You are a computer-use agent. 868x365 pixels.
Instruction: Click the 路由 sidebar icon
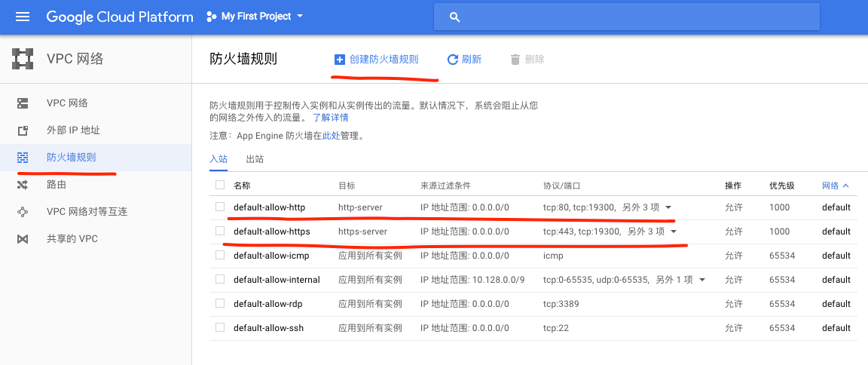click(x=22, y=185)
